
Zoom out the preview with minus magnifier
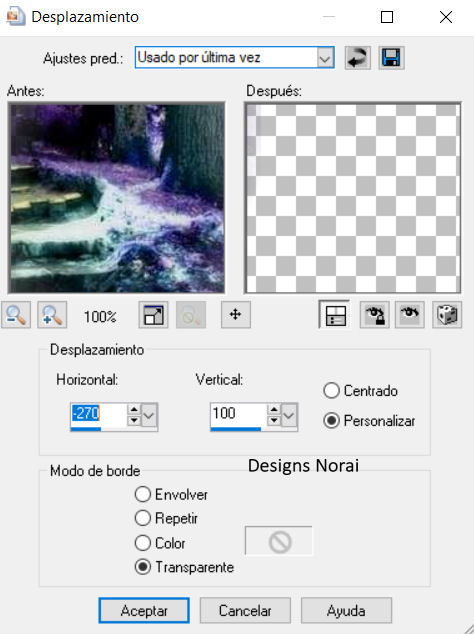pos(16,315)
